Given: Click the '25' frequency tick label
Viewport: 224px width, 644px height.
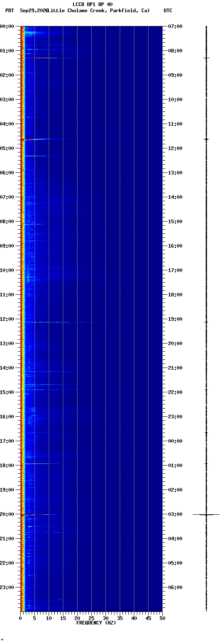Looking at the screenshot, I should (x=91, y=618).
